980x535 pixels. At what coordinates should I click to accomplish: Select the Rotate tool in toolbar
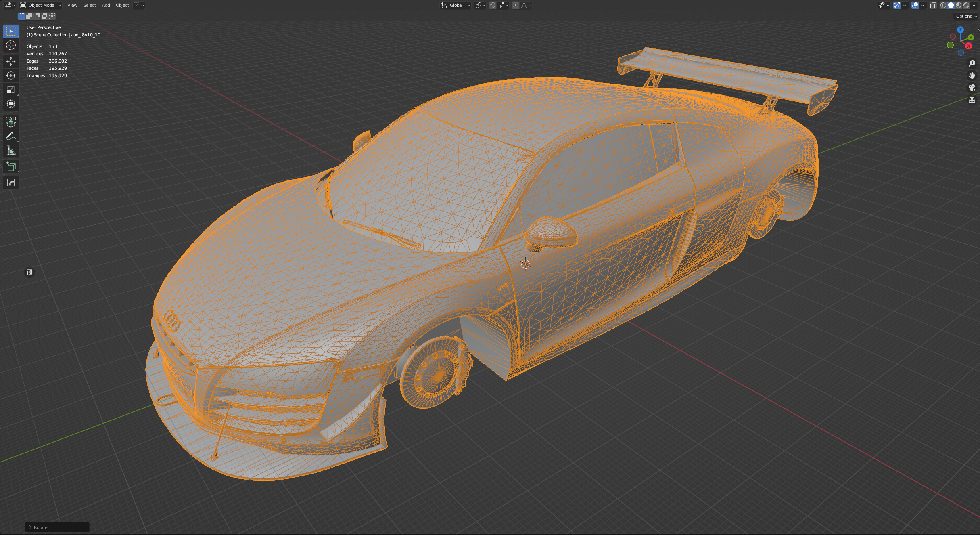[11, 76]
